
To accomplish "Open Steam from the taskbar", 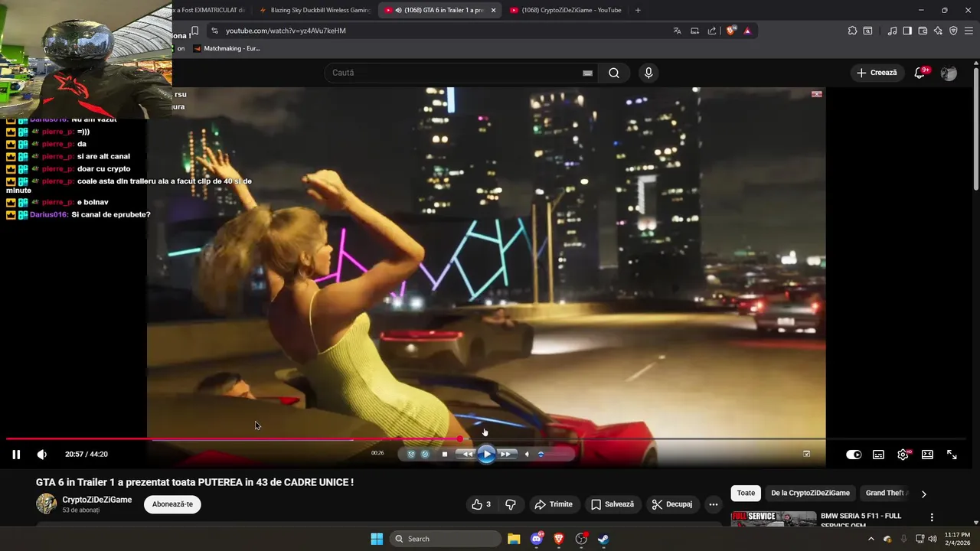I will (603, 539).
